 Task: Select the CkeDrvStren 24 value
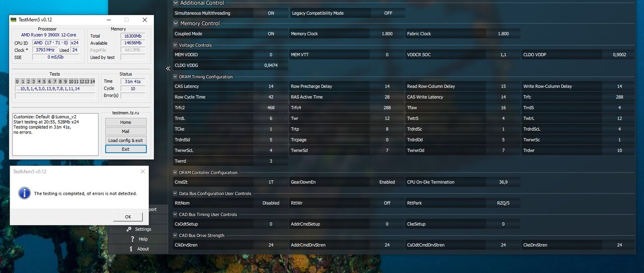(x=619, y=245)
